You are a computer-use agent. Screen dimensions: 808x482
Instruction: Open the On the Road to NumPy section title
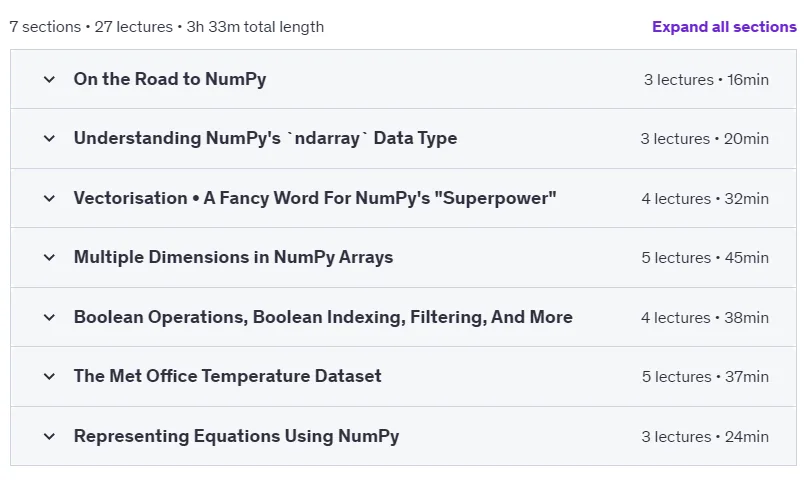[x=170, y=79]
